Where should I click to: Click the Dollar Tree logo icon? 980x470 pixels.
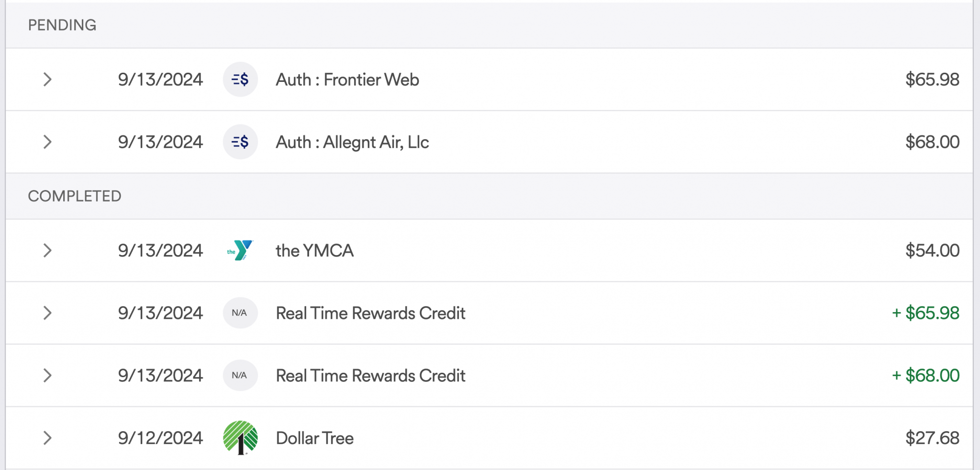[x=240, y=437]
